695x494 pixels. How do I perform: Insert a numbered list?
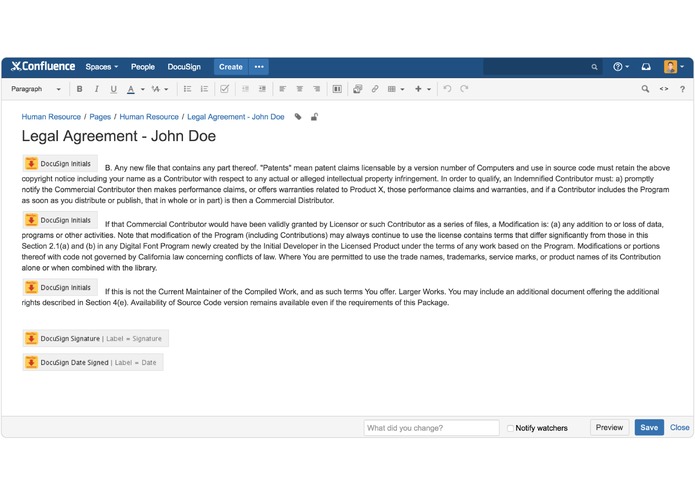click(x=204, y=89)
